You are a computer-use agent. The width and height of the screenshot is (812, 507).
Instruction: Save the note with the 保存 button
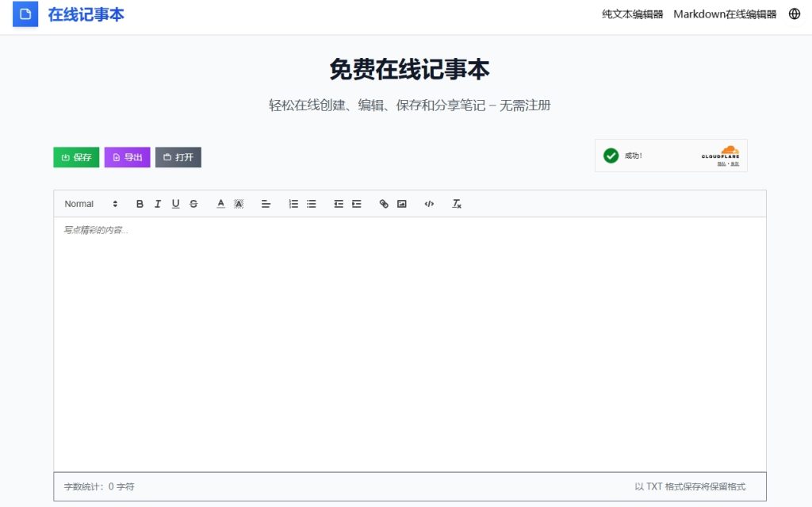coord(76,157)
